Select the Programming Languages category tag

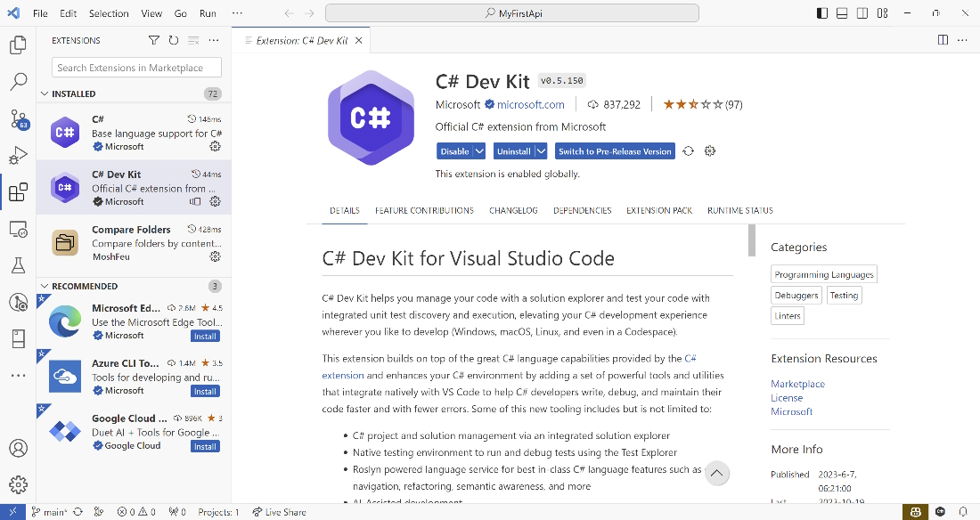[824, 274]
